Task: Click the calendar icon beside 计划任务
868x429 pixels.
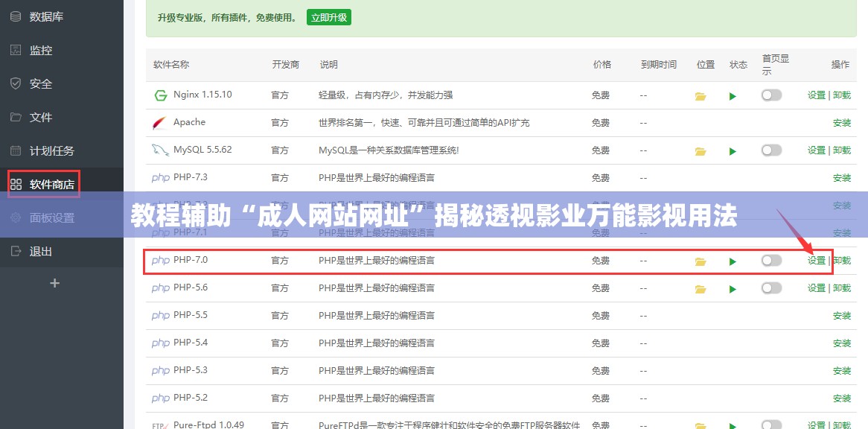Action: tap(16, 150)
